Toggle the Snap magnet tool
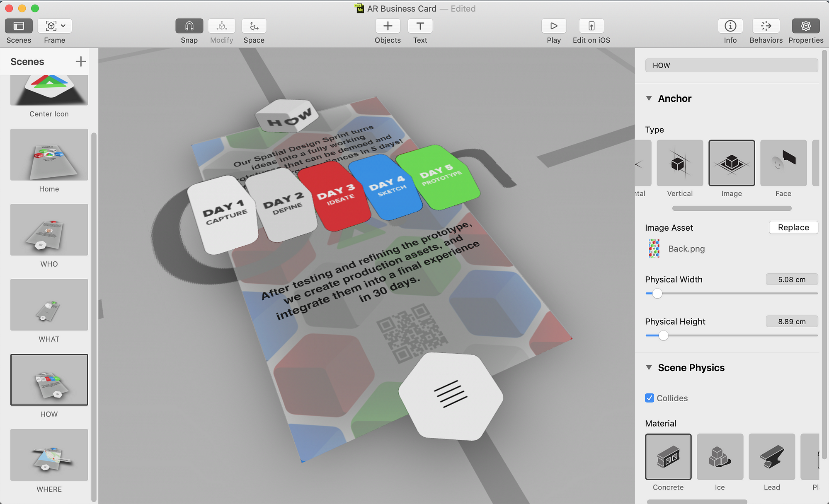This screenshot has width=829, height=504. pos(189,26)
